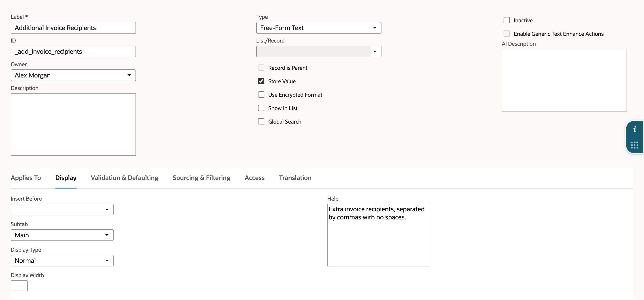Switch to the Access tab
The width and height of the screenshot is (644, 300).
[254, 178]
